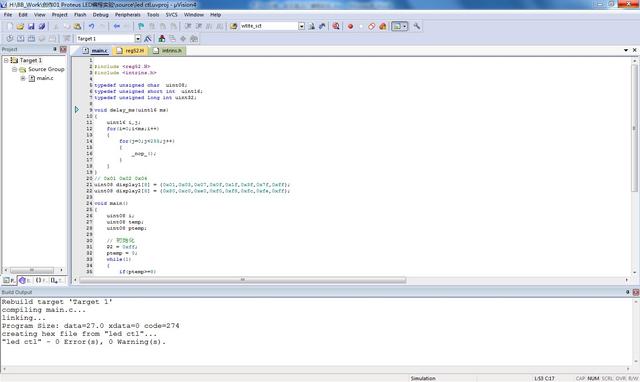Open the Books tab in Project panel
Viewport: 640px width, 382px height.
tap(25, 280)
